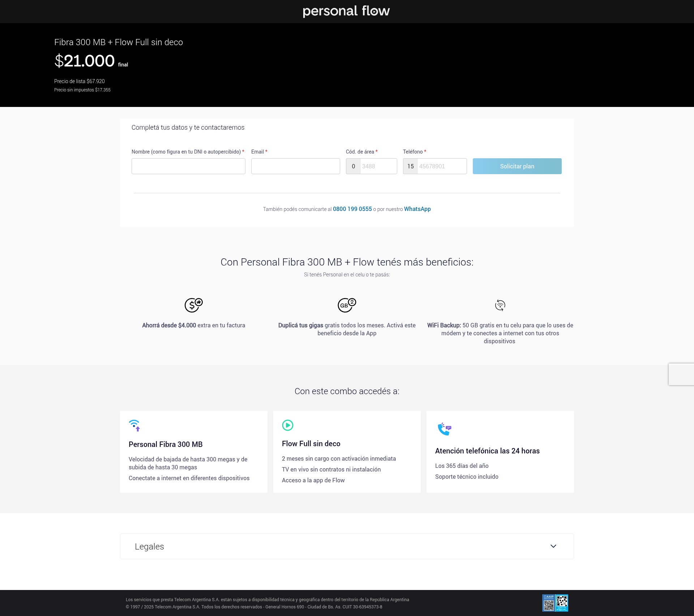Viewport: 694px width, 616px height.
Task: Click the Legales heading
Action: point(149,547)
